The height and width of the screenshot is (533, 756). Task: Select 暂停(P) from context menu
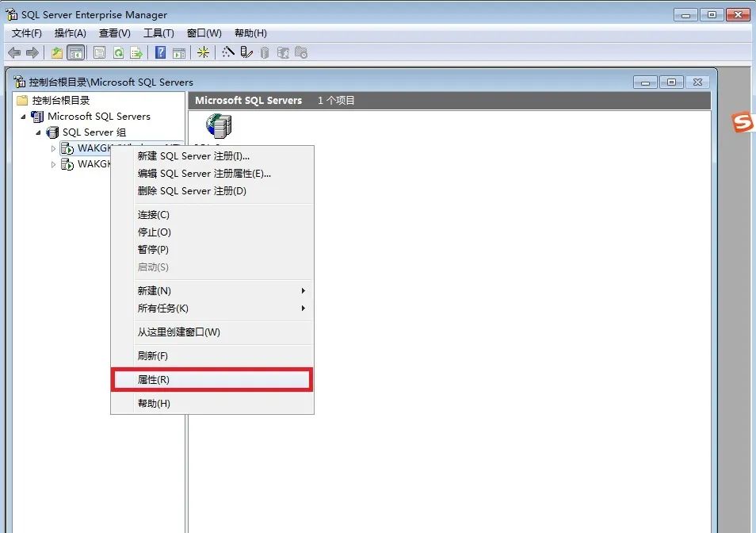(212, 249)
